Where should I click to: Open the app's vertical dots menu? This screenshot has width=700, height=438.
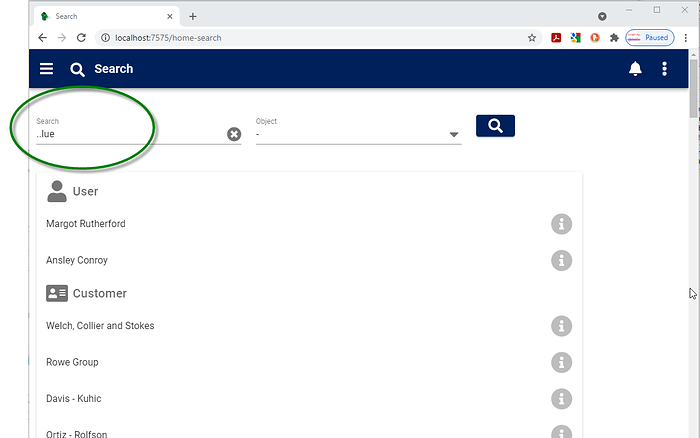tap(664, 69)
